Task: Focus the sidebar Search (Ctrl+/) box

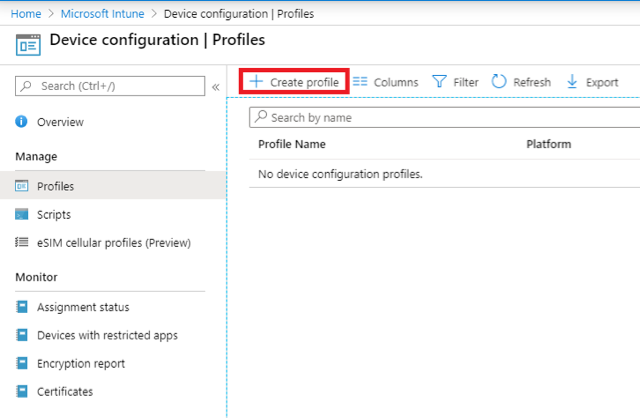Action: coord(110,86)
